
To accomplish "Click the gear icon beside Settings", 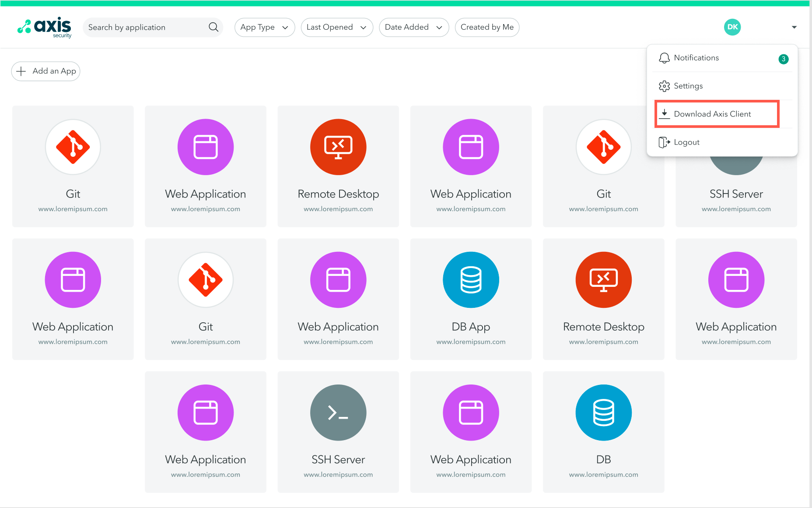I will coord(664,86).
